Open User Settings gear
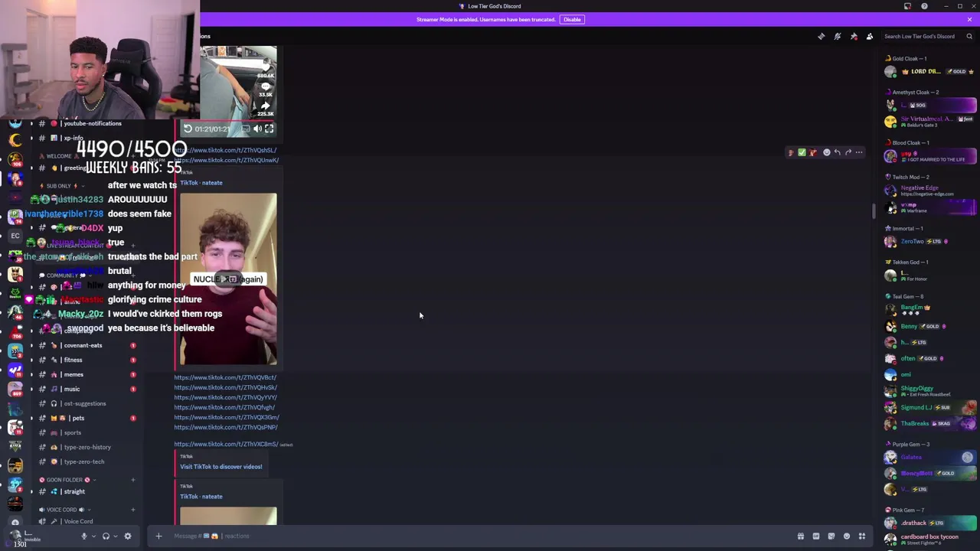Screen dimensions: 980x551 (128, 536)
